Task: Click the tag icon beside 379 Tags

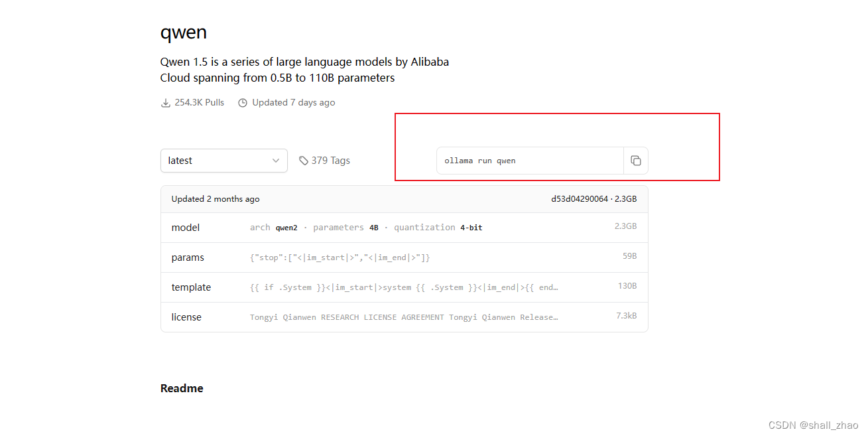Action: [304, 161]
